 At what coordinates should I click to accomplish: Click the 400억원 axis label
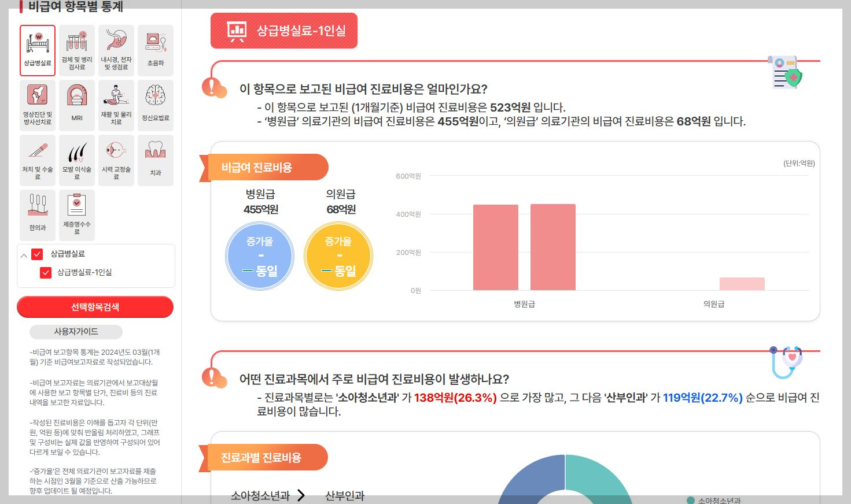click(x=408, y=214)
